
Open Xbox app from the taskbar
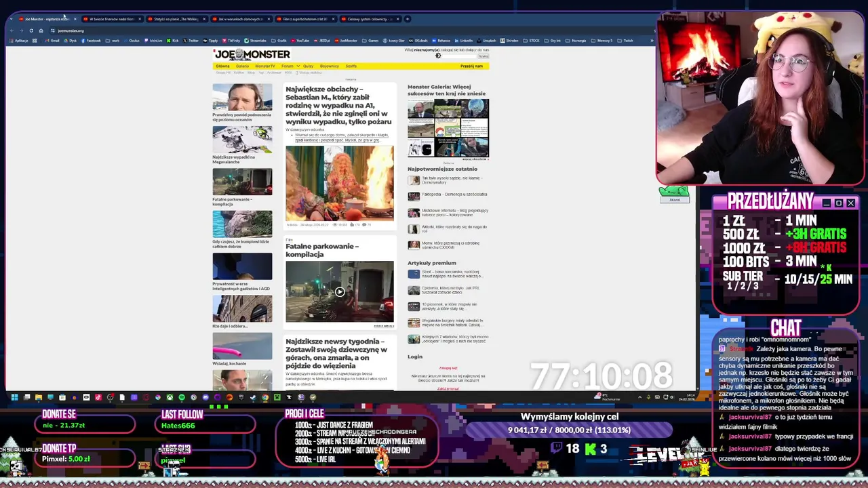[x=170, y=397]
